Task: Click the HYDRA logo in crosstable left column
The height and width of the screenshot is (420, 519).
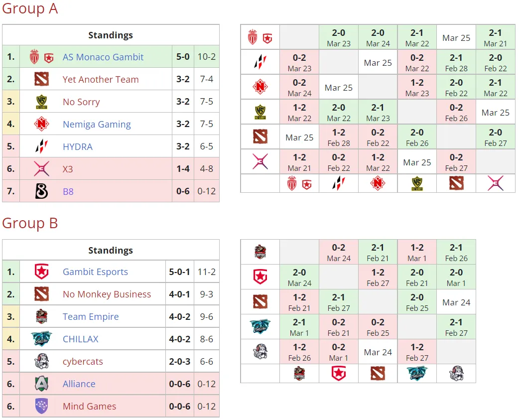Action: point(260,62)
